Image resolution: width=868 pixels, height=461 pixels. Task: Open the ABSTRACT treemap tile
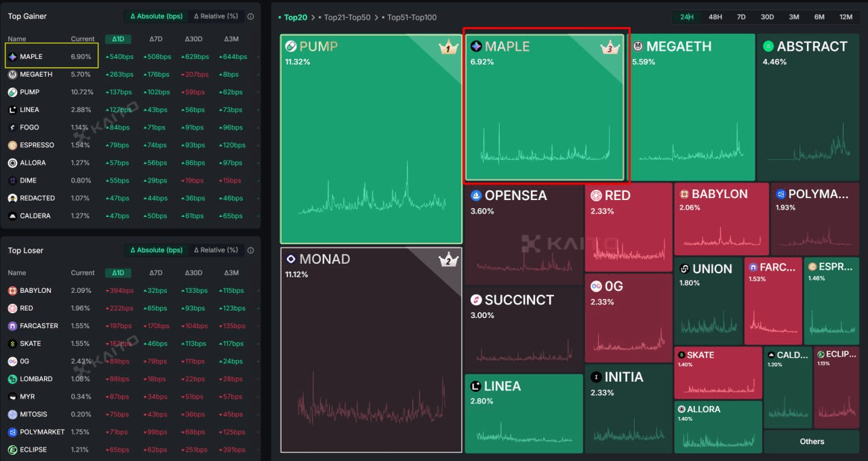(x=808, y=107)
